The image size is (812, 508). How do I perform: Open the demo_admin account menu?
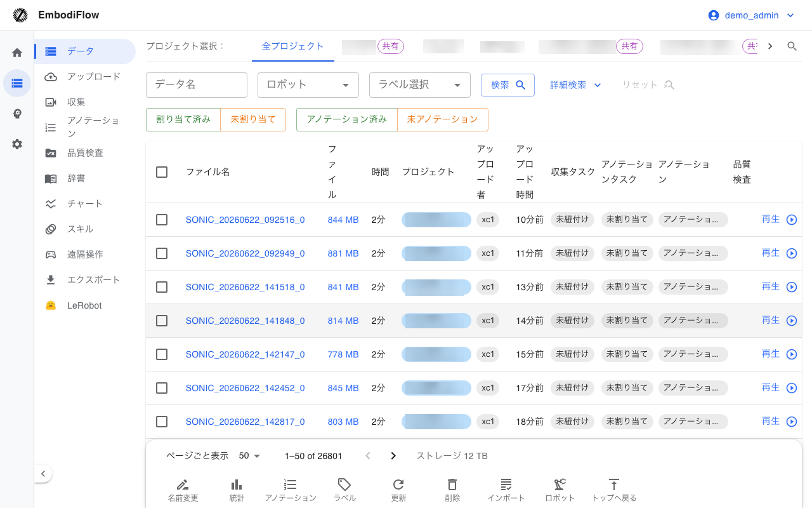click(x=751, y=15)
